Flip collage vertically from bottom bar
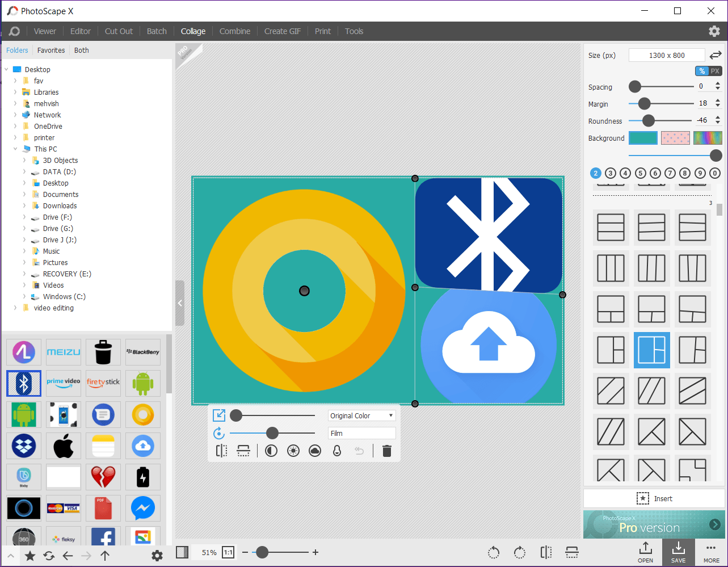728x567 pixels. [x=572, y=552]
